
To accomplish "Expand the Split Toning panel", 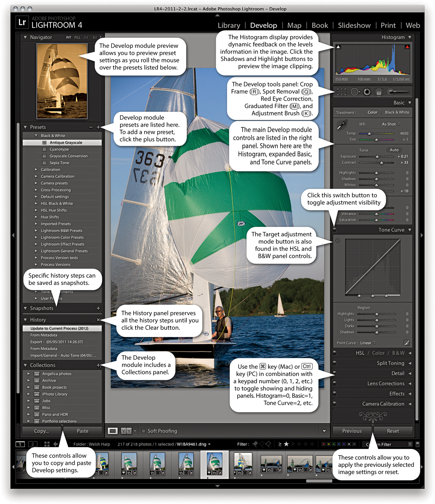I will pos(390,363).
